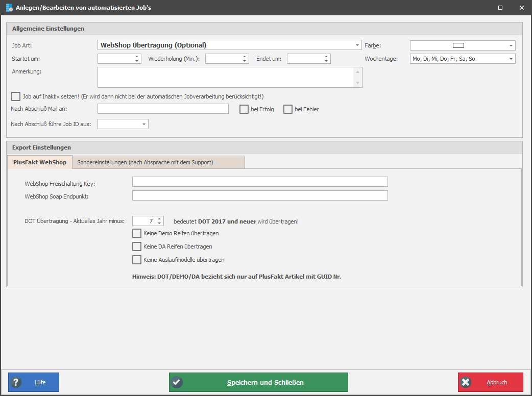Click Anmerkung scrollbar up arrow
Screen dimensions: 532x396
[357, 72]
